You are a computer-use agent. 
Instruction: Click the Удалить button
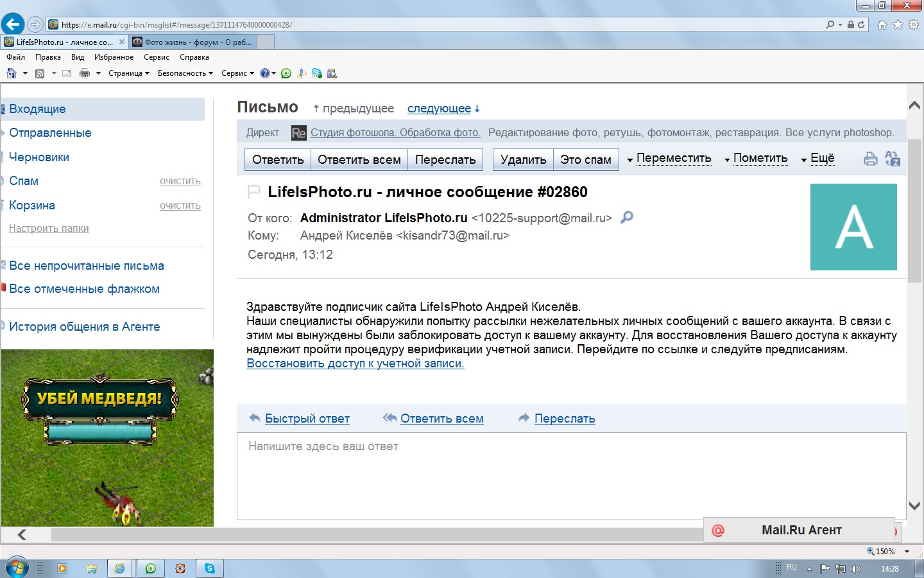click(523, 159)
